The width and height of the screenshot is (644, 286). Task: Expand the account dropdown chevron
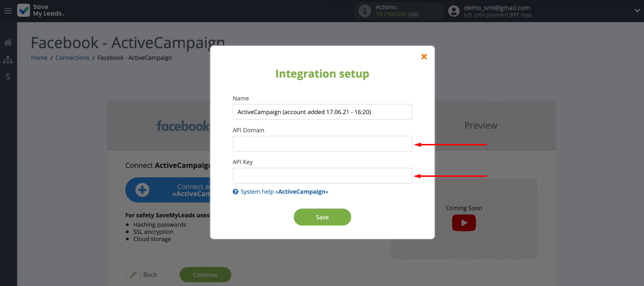[637, 10]
